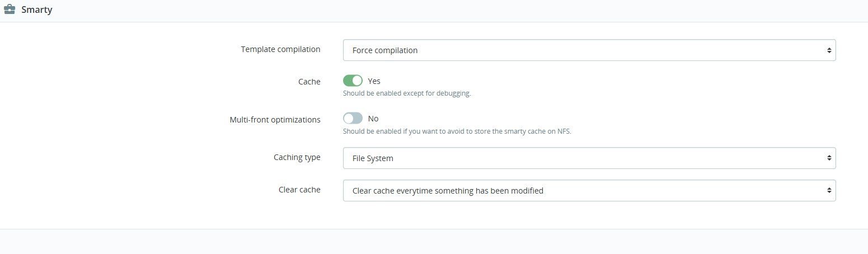Click the Multi-front optimizations field label

point(275,119)
